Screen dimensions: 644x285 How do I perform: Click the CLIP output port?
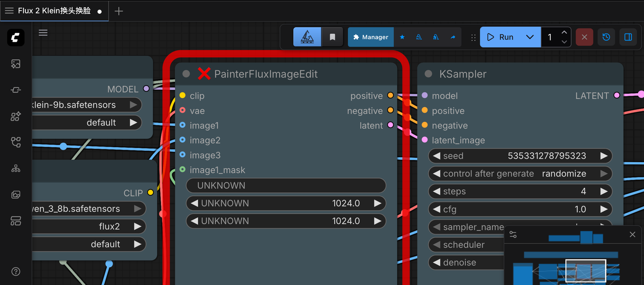click(x=150, y=193)
